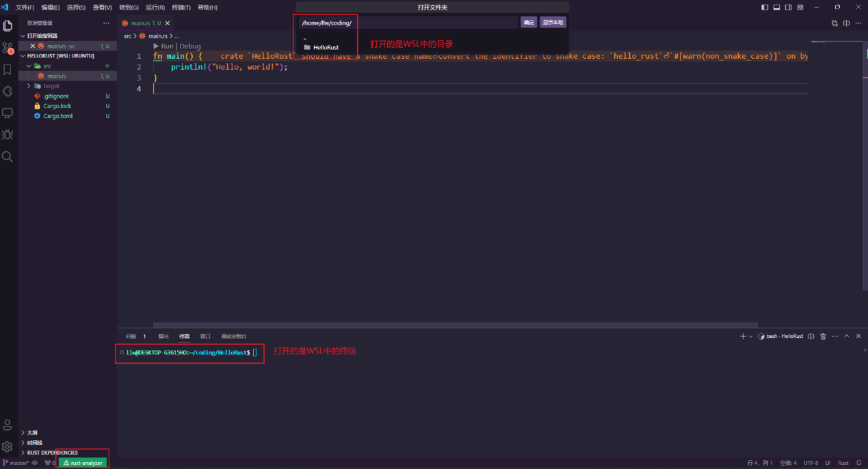This screenshot has width=868, height=469.
Task: Toggle primary sidebar layout icon
Action: [765, 7]
